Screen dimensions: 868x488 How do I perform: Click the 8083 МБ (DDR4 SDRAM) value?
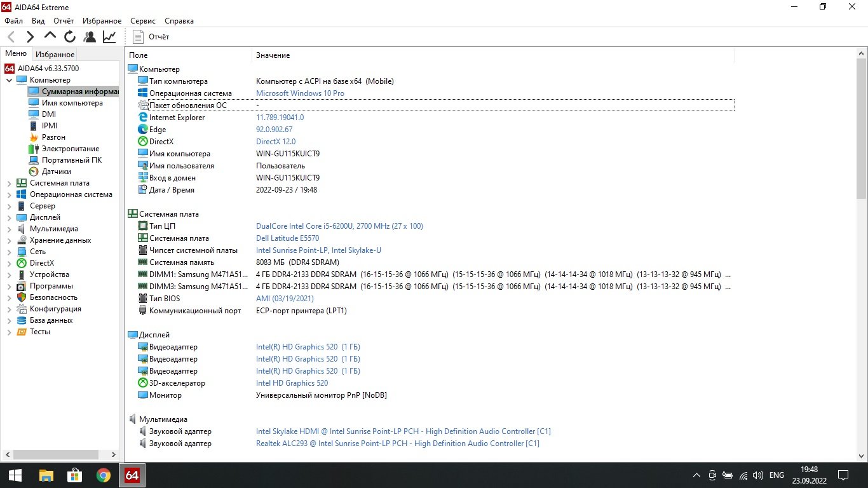coord(297,262)
